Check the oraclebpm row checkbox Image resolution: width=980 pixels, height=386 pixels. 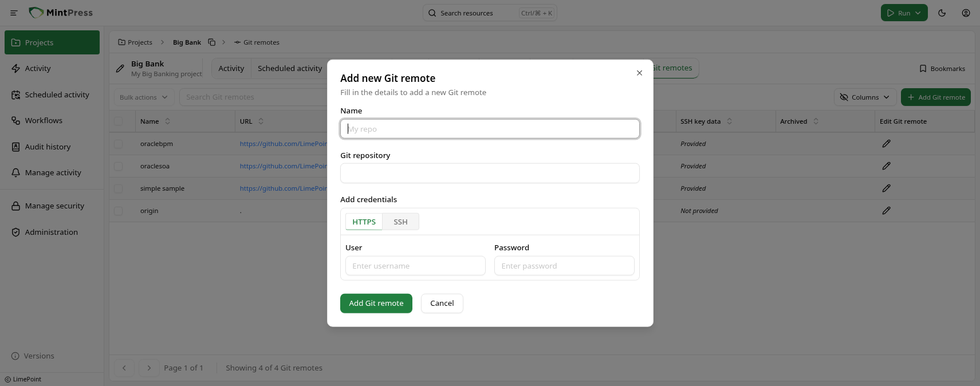tap(118, 144)
